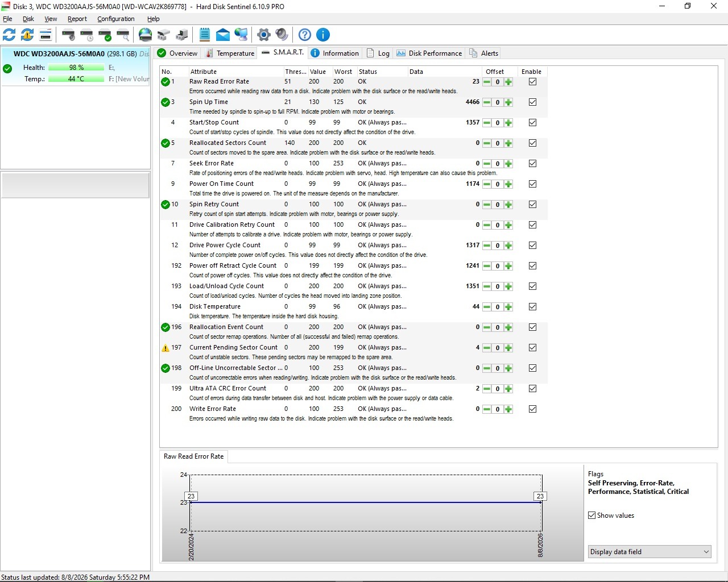Click the disk with magnifier toolbar icon
Screen dimensions: 728x582
point(123,35)
